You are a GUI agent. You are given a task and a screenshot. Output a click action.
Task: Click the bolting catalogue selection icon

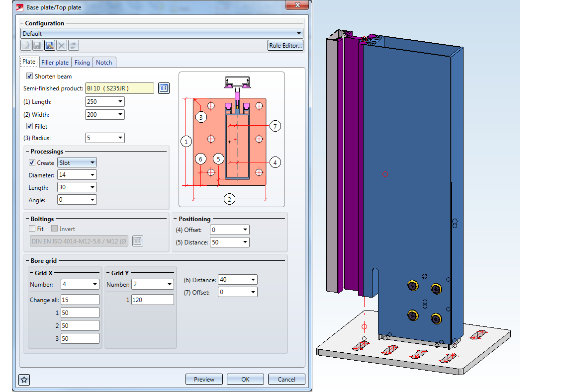138,241
